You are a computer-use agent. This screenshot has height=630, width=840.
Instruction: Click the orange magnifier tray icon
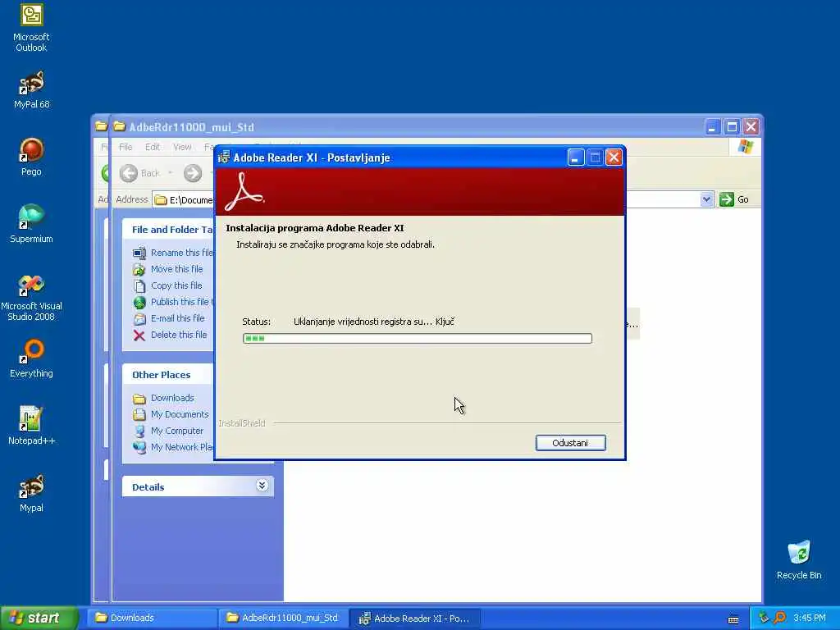779,618
